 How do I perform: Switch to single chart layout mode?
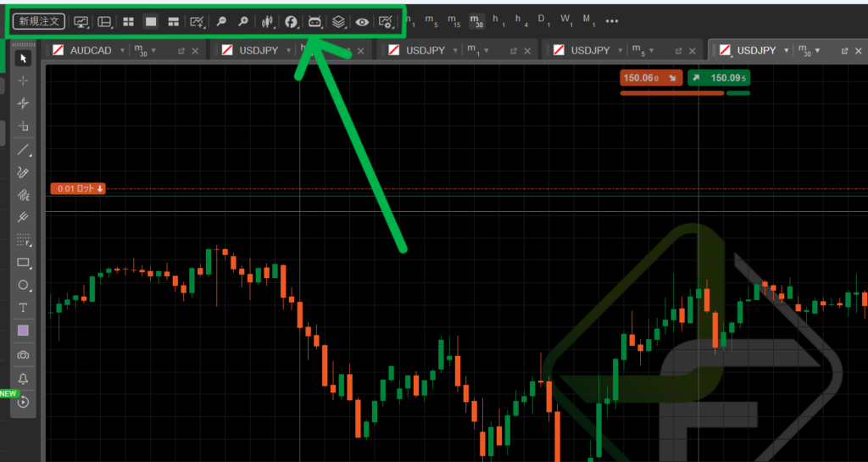[151, 22]
